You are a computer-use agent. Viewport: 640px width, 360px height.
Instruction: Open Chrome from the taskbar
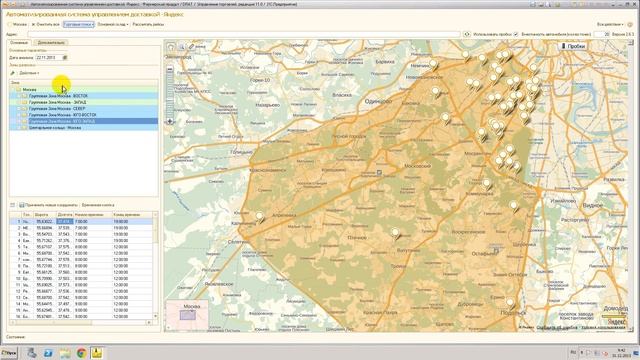(81, 353)
